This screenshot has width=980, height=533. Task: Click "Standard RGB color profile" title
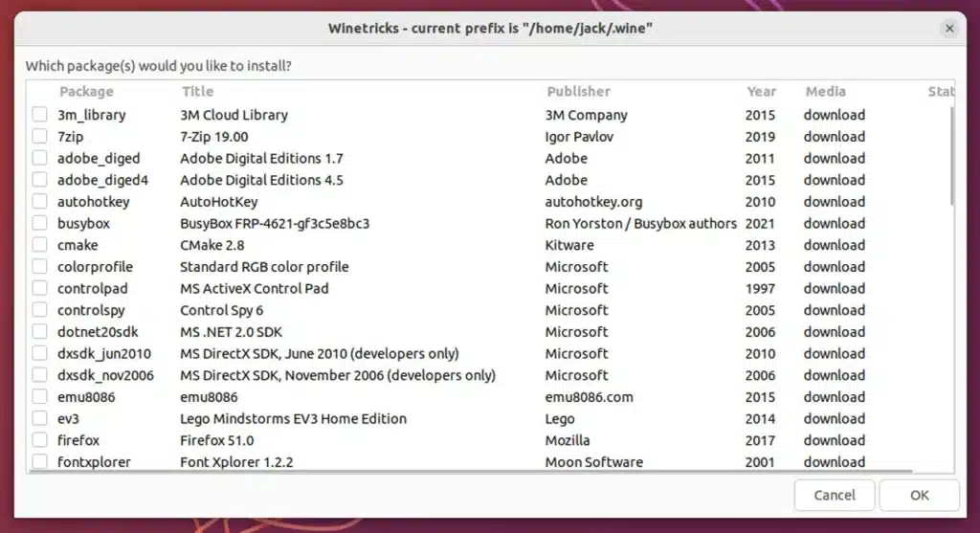click(x=264, y=267)
